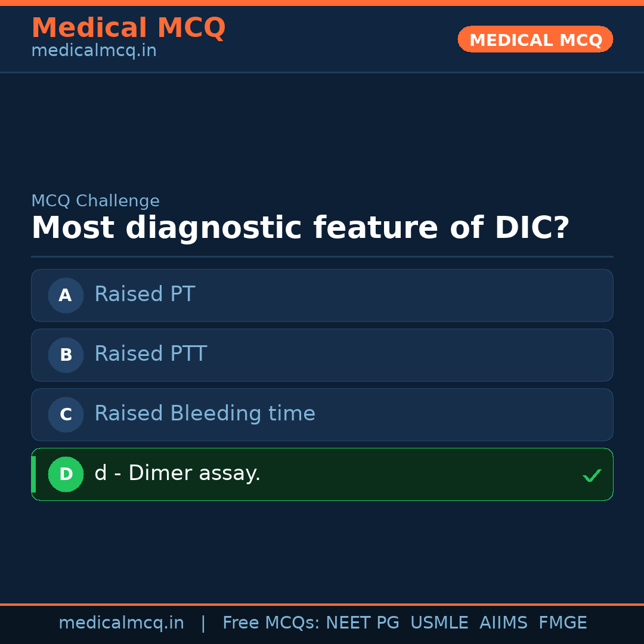This screenshot has width=644, height=644.
Task: Open the medicalmcq.in link in the footer
Action: coord(122,623)
